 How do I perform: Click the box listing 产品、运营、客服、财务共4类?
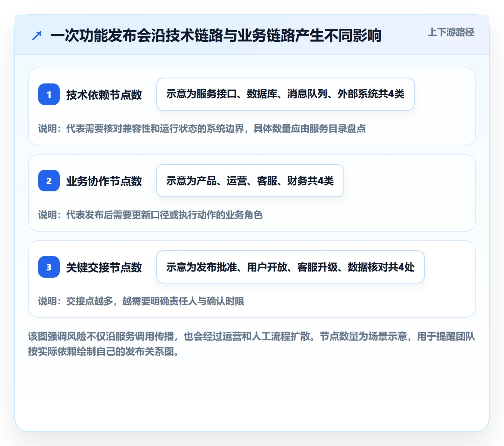[250, 181]
